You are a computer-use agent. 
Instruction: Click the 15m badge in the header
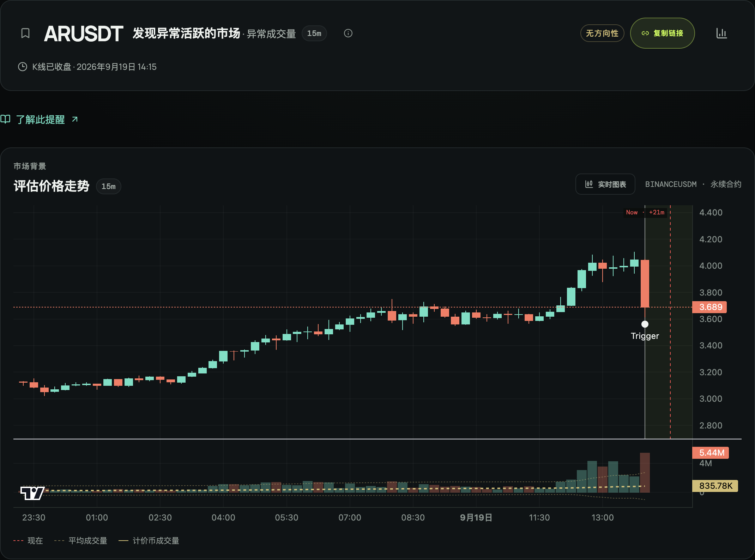(x=314, y=33)
